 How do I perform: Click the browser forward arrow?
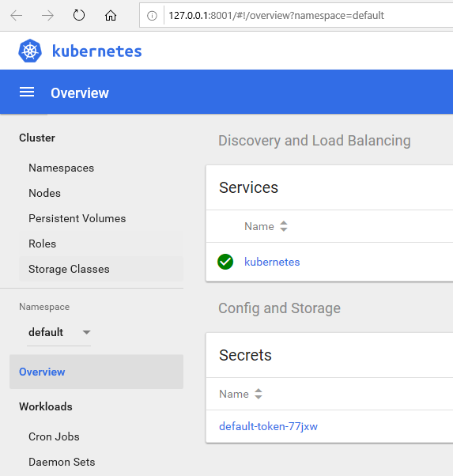tap(47, 15)
